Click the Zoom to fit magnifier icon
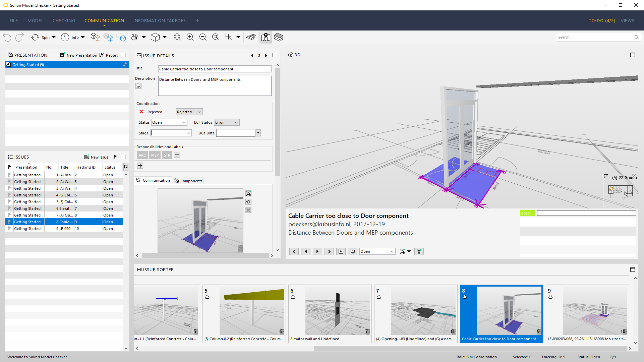Image resolution: width=644 pixels, height=362 pixels. point(177,37)
